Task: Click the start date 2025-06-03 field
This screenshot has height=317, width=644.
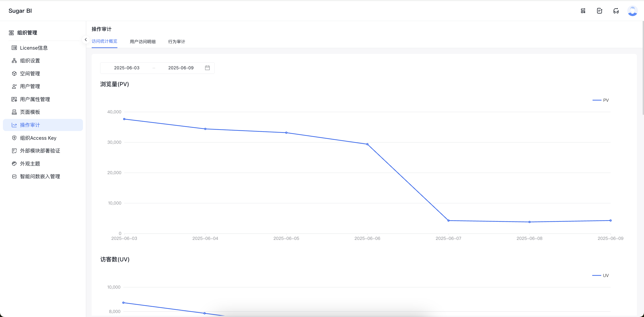Action: pyautogui.click(x=127, y=68)
